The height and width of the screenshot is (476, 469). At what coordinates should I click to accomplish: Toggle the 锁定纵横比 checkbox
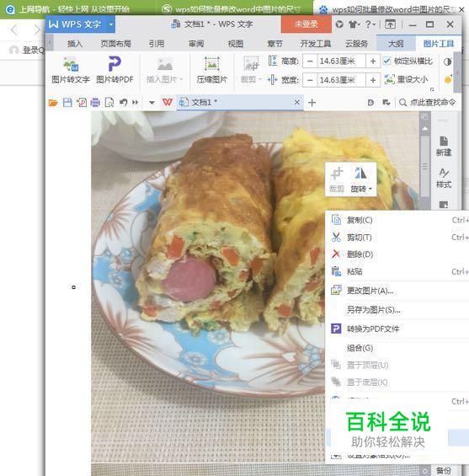[386, 62]
